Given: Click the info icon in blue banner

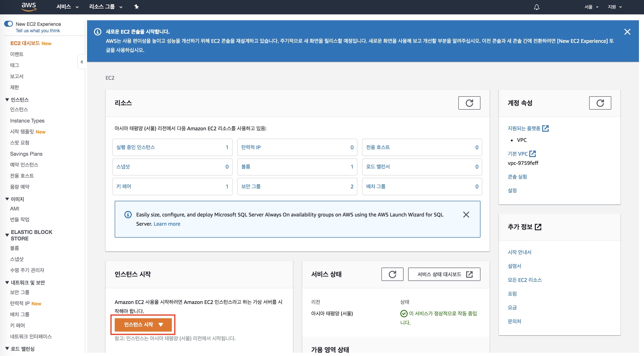Looking at the screenshot, I should (97, 32).
